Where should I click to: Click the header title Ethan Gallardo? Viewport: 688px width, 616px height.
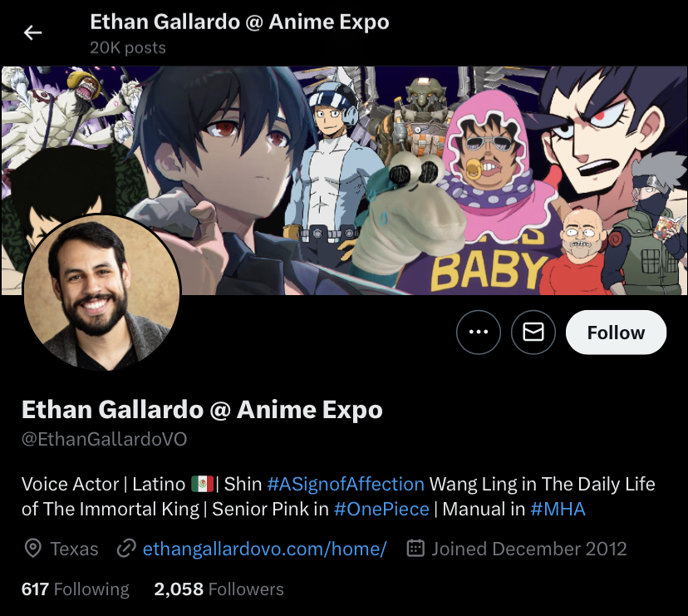239,22
